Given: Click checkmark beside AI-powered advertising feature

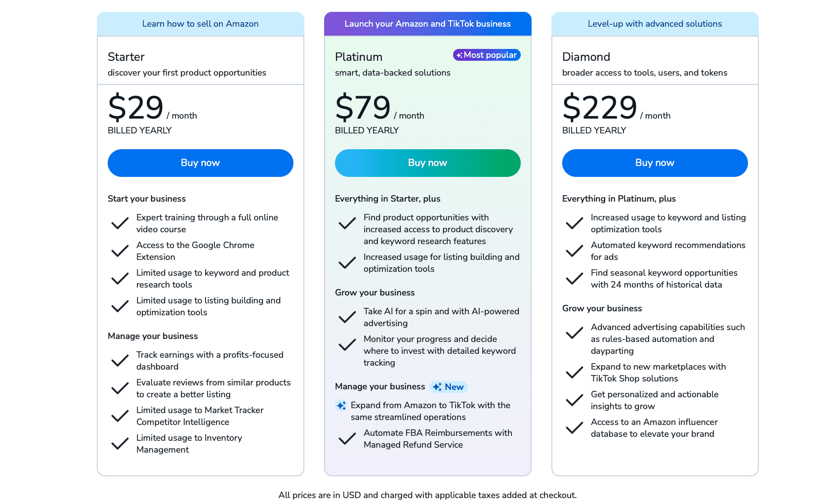Looking at the screenshot, I should [347, 317].
